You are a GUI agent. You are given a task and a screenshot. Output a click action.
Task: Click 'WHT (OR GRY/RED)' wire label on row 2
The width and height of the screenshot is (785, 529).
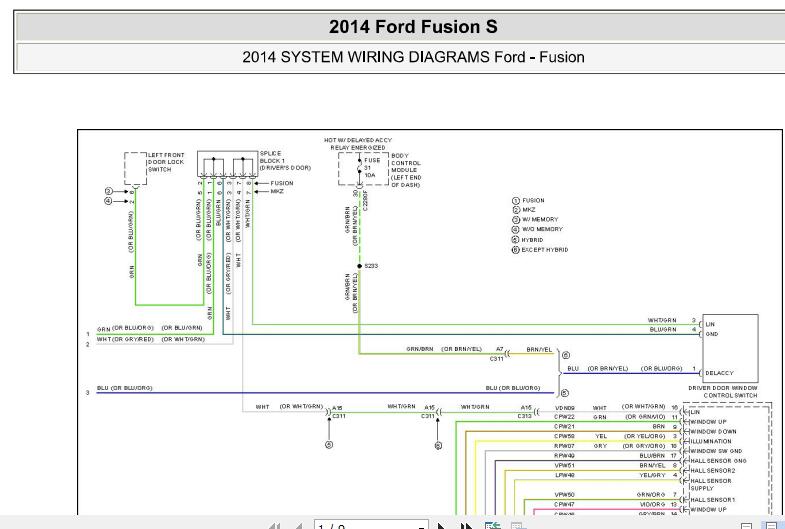(125, 339)
